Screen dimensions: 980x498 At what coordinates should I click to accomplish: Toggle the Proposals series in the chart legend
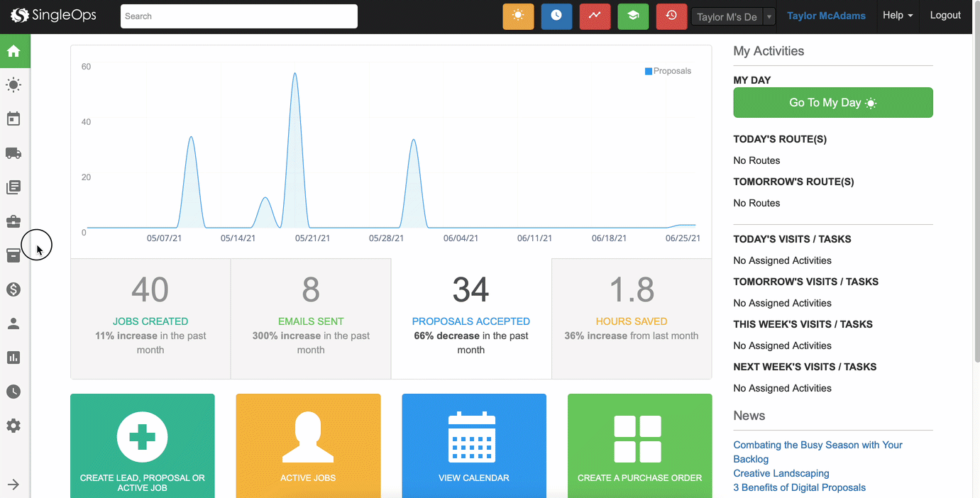click(x=667, y=71)
